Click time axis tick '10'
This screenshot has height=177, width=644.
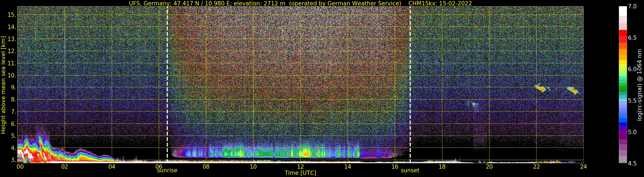253,166
